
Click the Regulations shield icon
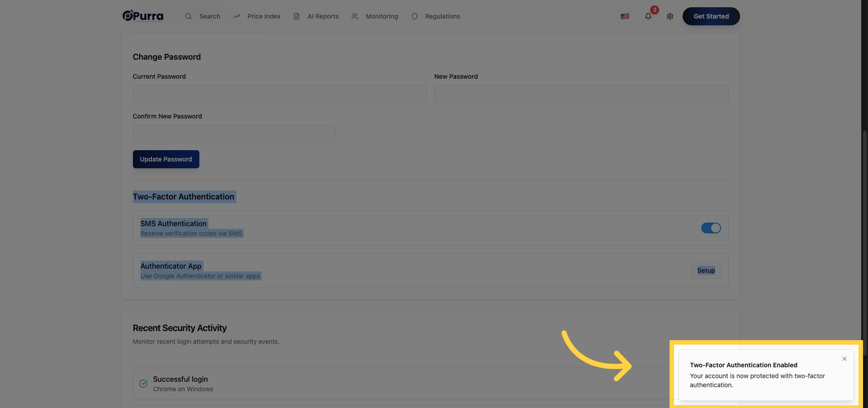(x=415, y=16)
